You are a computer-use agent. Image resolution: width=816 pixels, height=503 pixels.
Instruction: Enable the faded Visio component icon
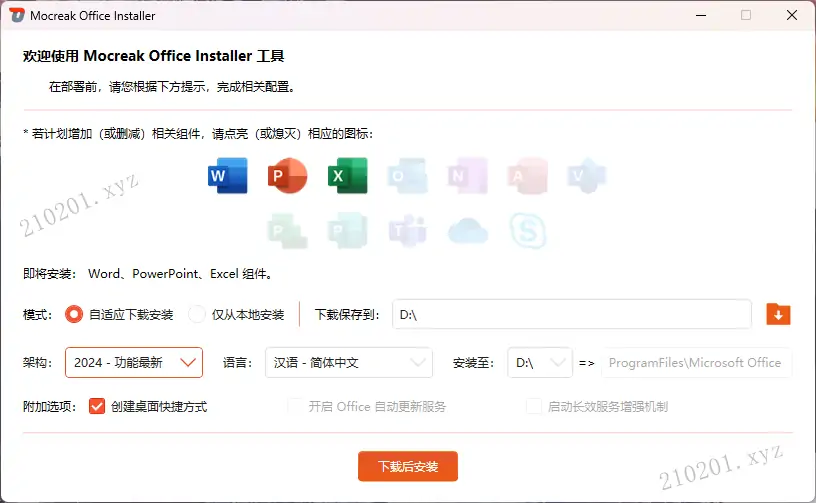587,176
